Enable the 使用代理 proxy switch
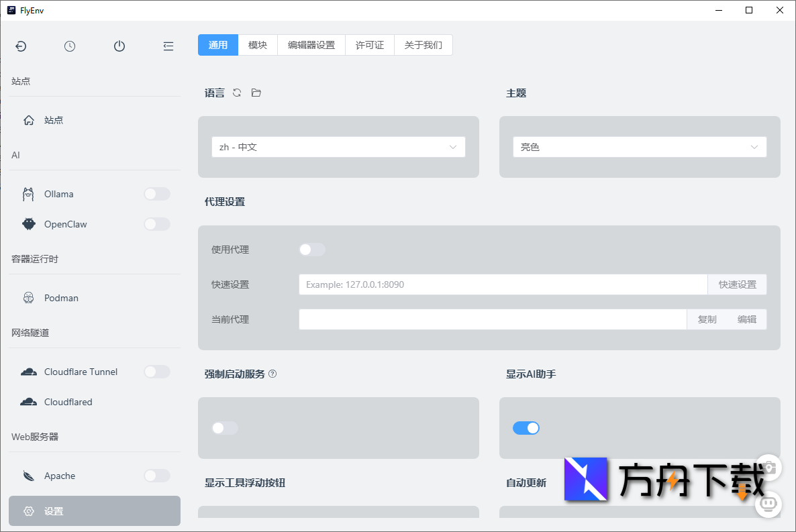The width and height of the screenshot is (796, 532). coord(311,250)
